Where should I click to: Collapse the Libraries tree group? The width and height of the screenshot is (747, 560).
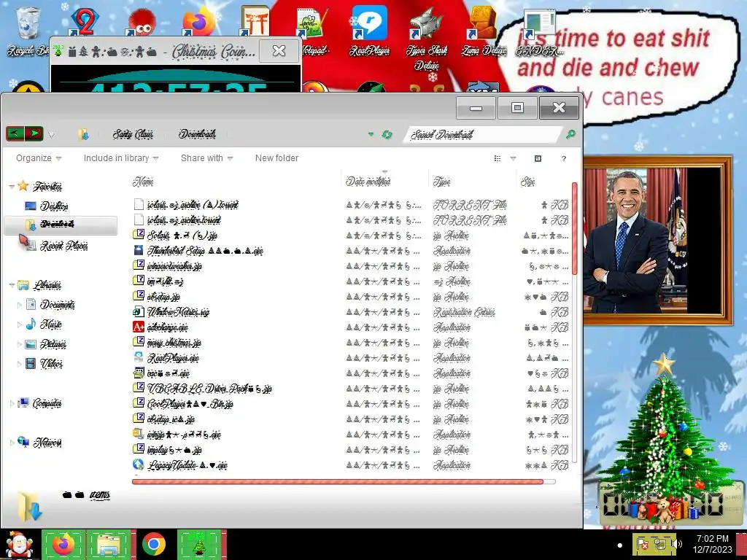[x=12, y=285]
